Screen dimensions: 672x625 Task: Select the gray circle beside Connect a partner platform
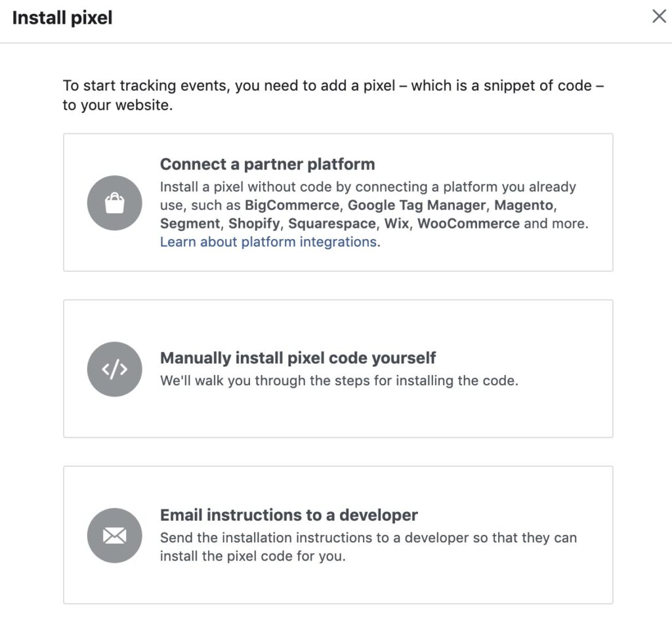coord(114,203)
